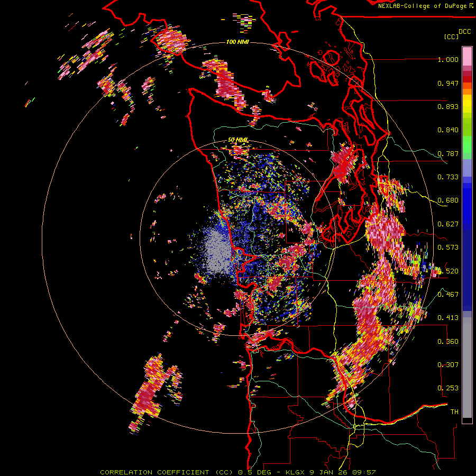
Task: Click the yellow segment of the color bar
Action: tap(467, 104)
